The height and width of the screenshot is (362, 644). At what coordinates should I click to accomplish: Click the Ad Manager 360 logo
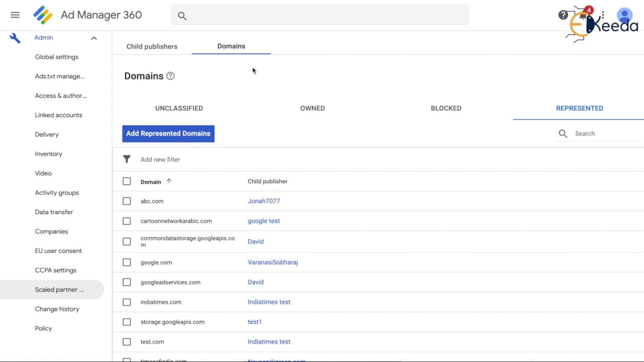(43, 15)
